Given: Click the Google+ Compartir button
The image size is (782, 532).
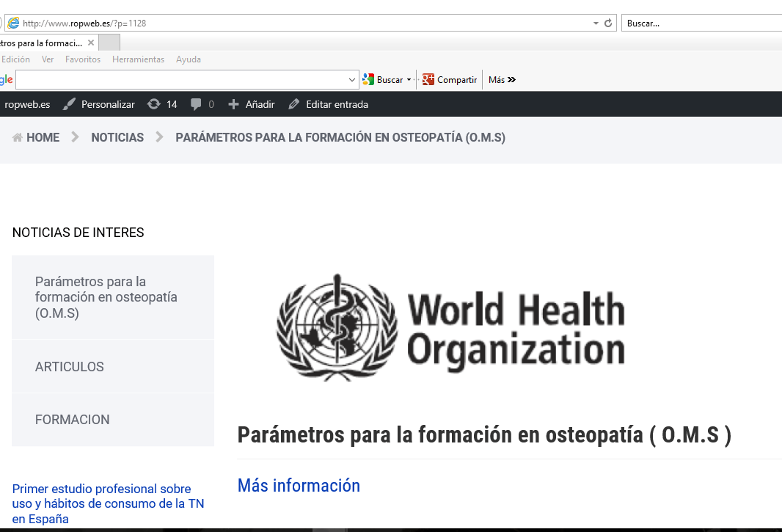Looking at the screenshot, I should tap(450, 80).
